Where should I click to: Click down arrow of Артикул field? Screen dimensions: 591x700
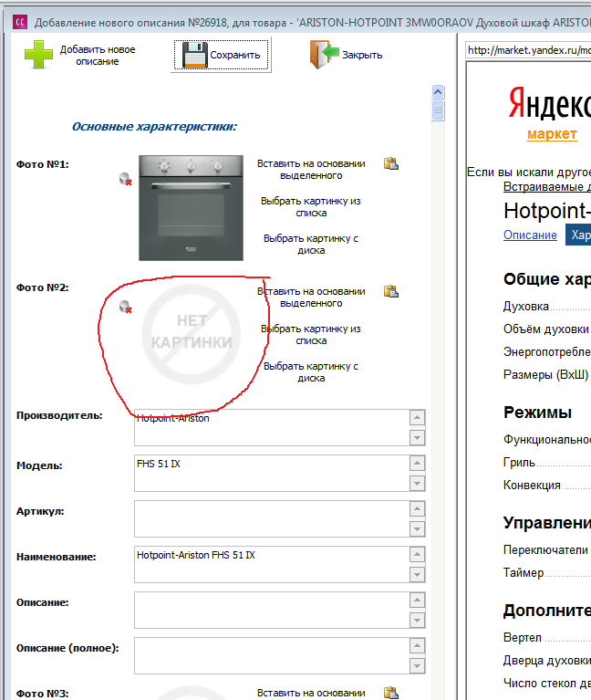(x=417, y=528)
